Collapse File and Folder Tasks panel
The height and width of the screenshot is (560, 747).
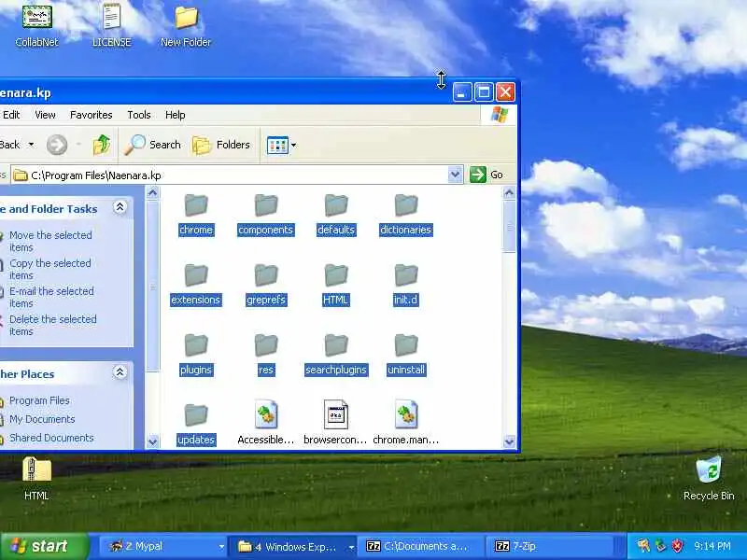[x=120, y=207]
